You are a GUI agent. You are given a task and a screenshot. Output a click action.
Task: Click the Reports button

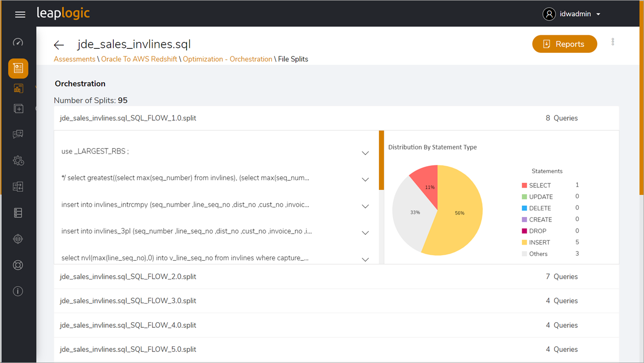565,44
